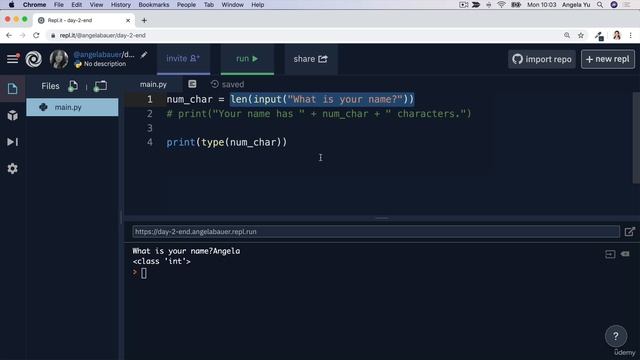This screenshot has width=640, height=360.
Task: Open the Window menu
Action: pos(233,5)
